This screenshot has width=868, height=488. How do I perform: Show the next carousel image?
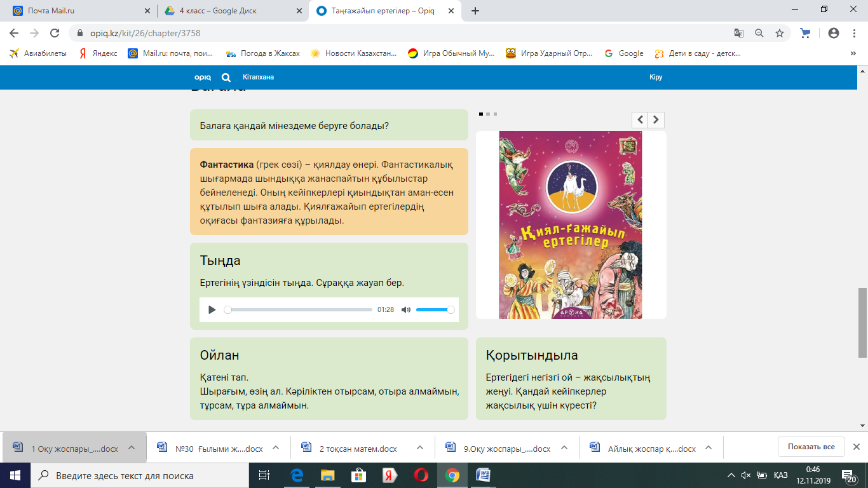656,119
